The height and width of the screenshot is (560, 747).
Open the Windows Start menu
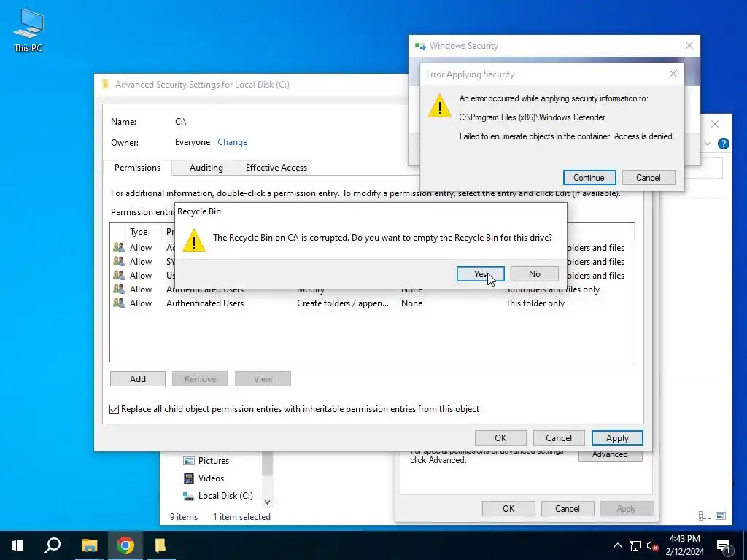pyautogui.click(x=18, y=545)
